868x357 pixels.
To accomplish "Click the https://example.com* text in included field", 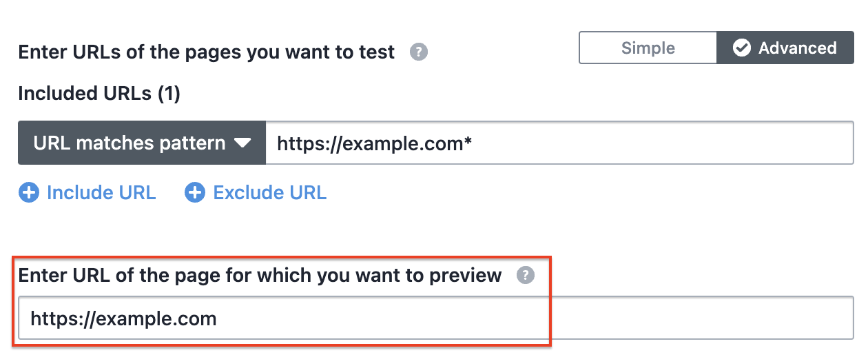I will pos(374,143).
